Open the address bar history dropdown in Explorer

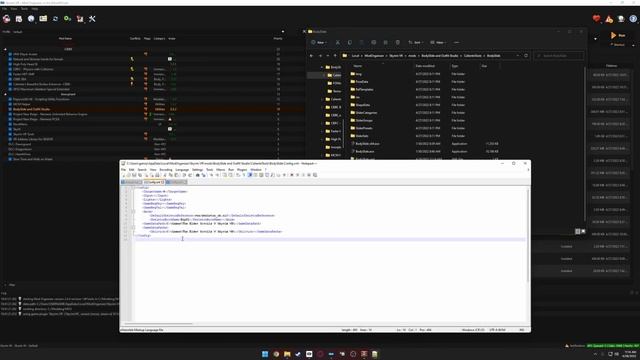518,56
